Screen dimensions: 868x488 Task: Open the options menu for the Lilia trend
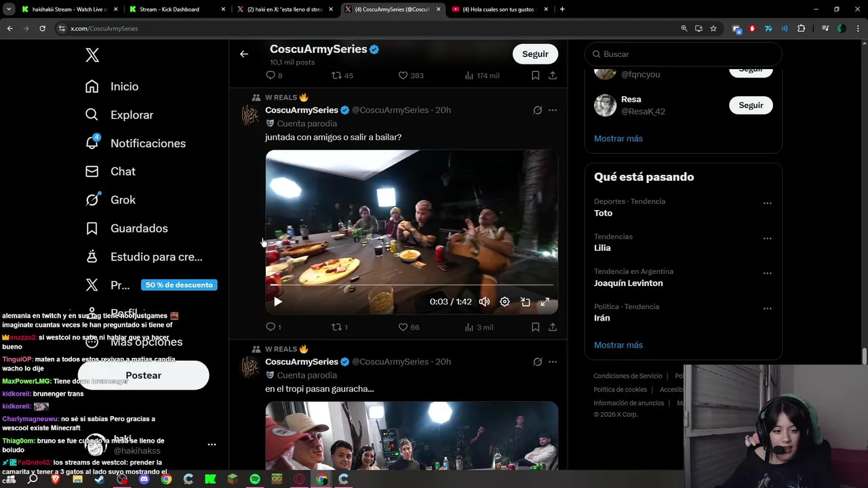767,239
